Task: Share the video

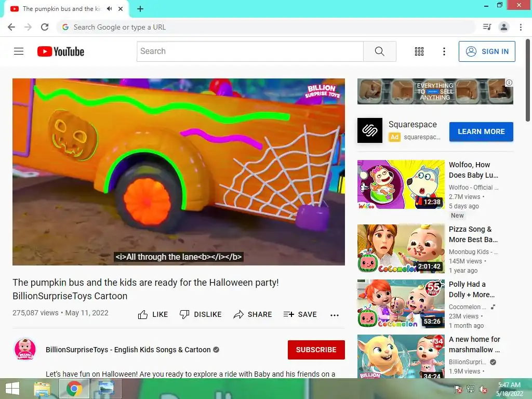Action: (x=253, y=314)
